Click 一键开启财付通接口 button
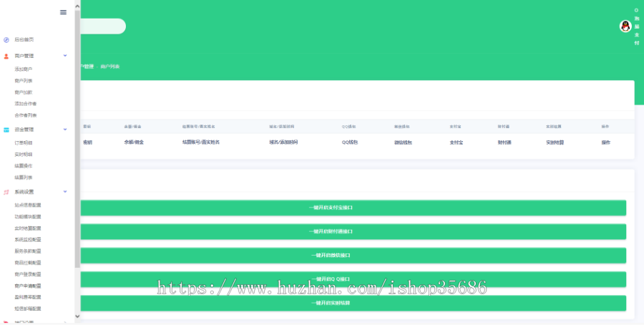 (x=353, y=232)
